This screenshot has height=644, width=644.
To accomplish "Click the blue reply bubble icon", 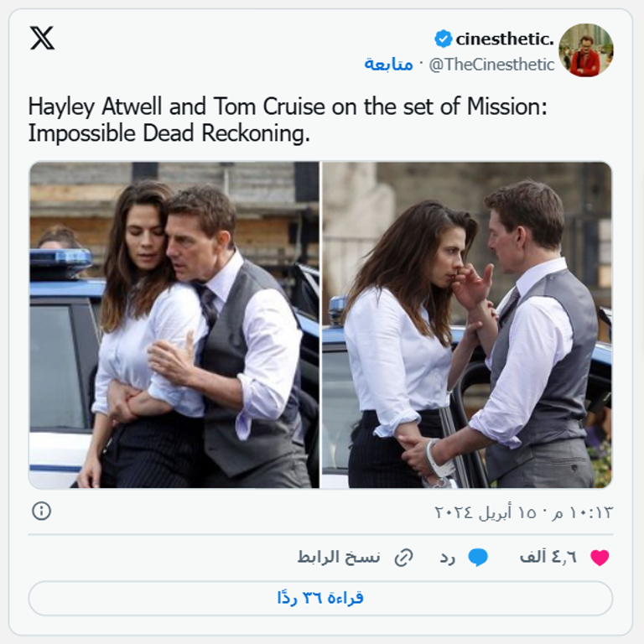I will pos(478,558).
